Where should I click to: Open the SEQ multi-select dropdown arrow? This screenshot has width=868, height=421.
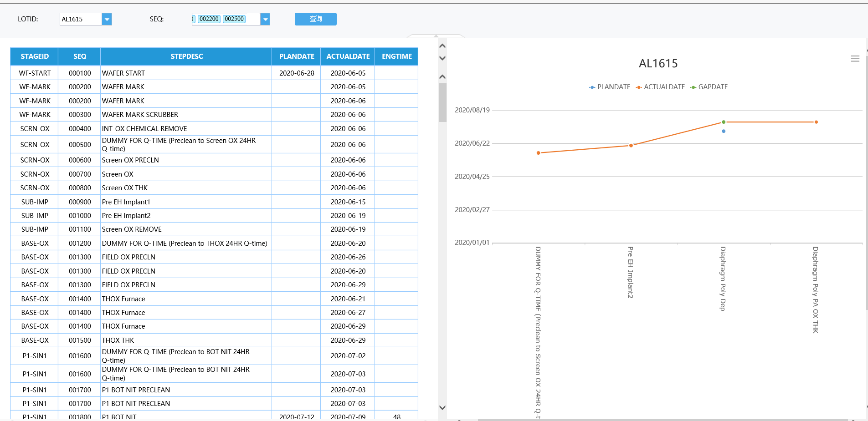click(x=265, y=19)
